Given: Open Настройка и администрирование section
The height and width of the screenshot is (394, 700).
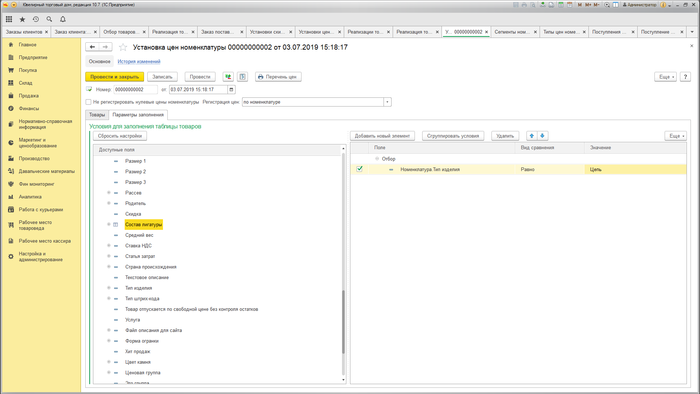Looking at the screenshot, I should coord(40,257).
